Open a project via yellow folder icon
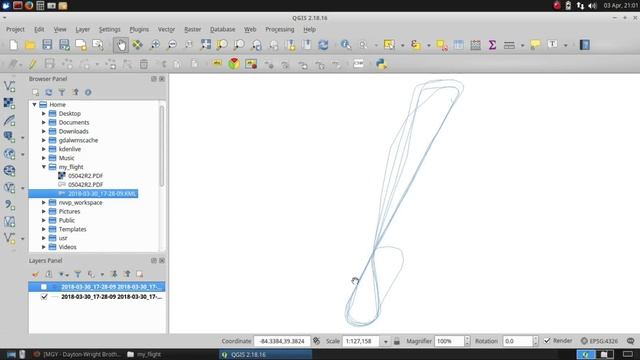The image size is (640, 360). coord(30,45)
